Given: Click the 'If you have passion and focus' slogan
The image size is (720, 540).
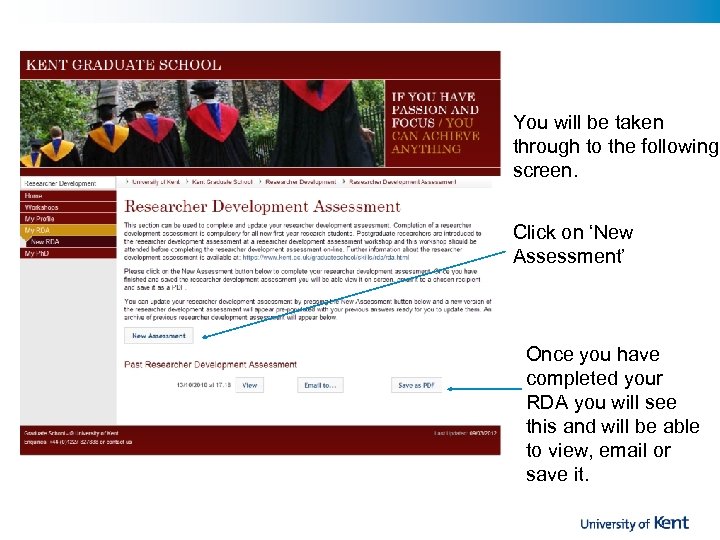Looking at the screenshot, I should pyautogui.click(x=435, y=123).
